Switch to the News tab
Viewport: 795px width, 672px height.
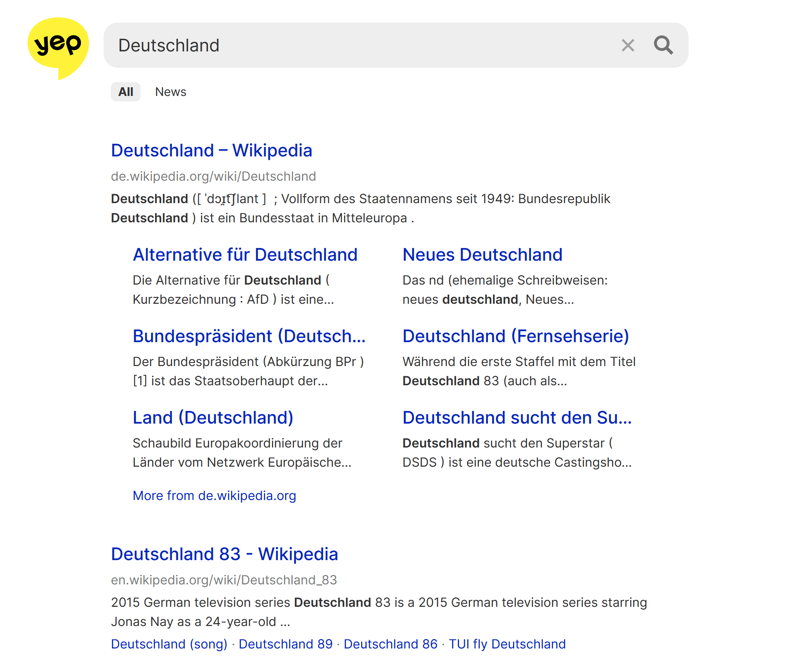170,92
